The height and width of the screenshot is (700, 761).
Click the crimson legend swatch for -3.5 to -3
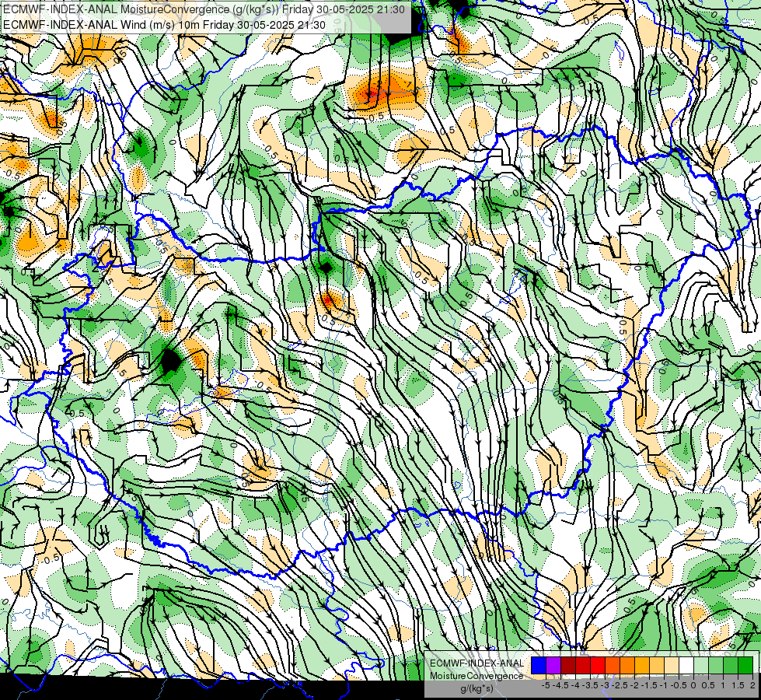pyautogui.click(x=583, y=666)
